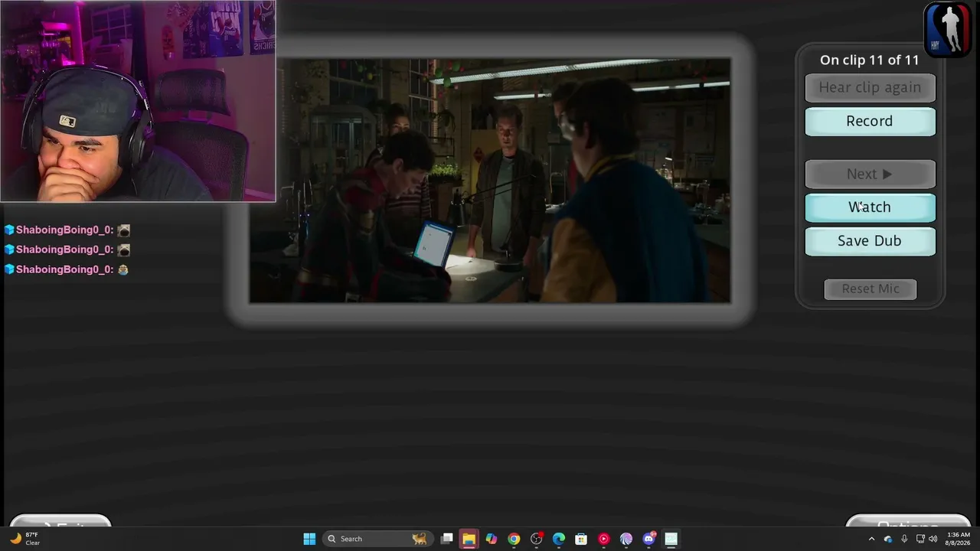Open Discord from the taskbar

coord(649,539)
